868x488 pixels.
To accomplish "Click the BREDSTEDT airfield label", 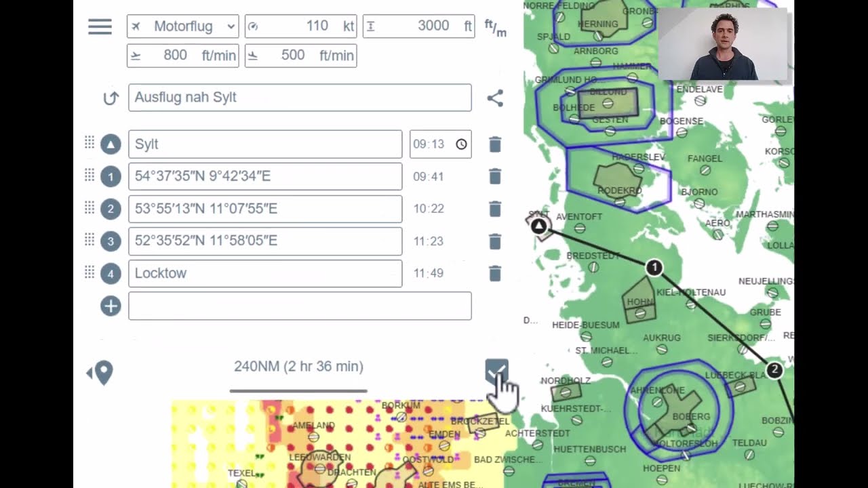I will 593,256.
